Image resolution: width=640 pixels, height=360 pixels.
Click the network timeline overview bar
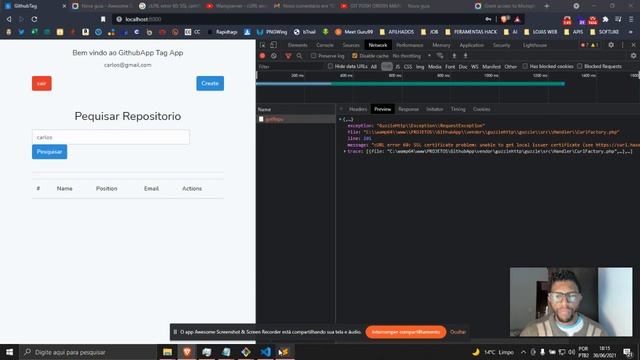[410, 84]
